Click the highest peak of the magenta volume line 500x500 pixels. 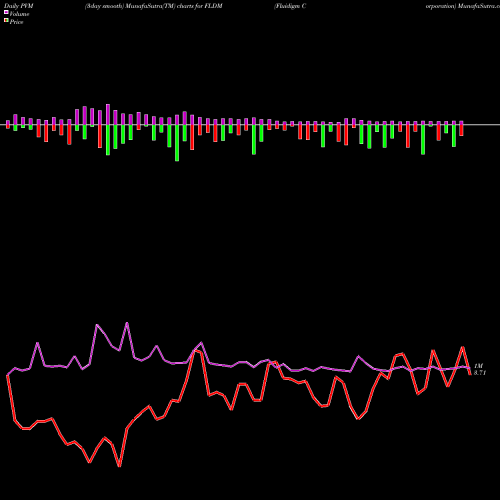(x=127, y=323)
